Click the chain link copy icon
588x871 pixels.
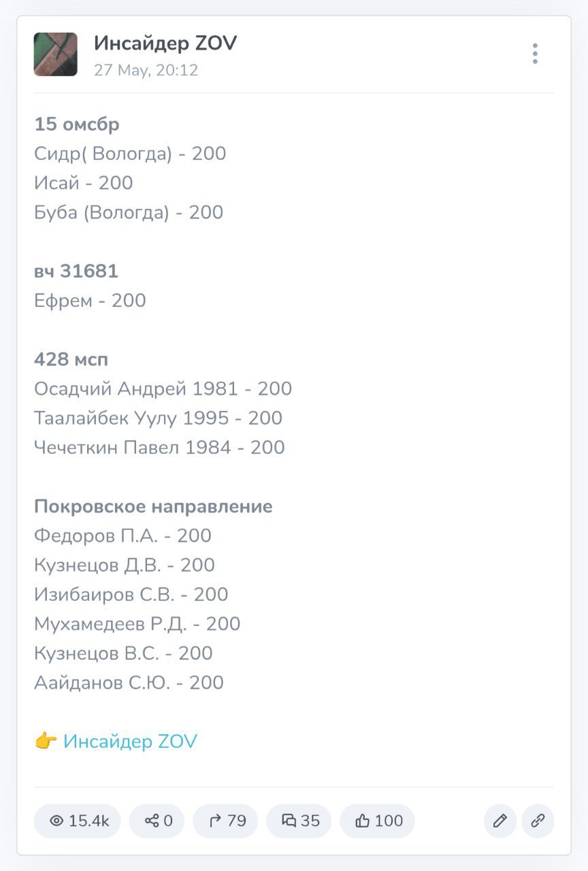pyautogui.click(x=538, y=821)
